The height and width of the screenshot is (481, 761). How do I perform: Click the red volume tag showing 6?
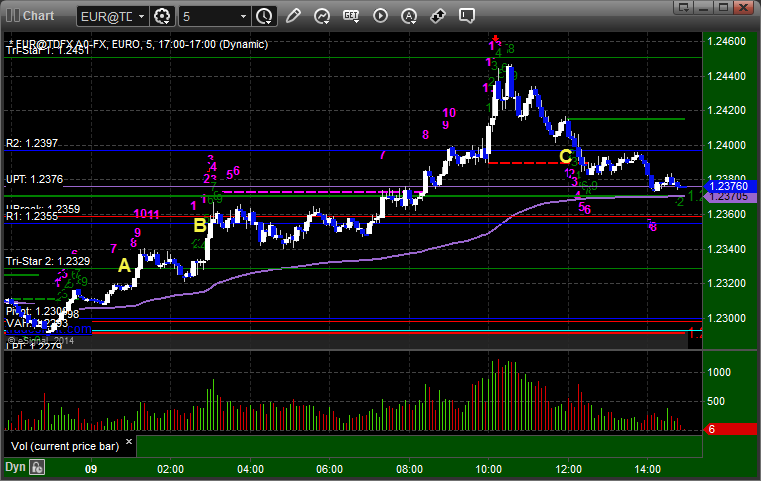click(730, 429)
